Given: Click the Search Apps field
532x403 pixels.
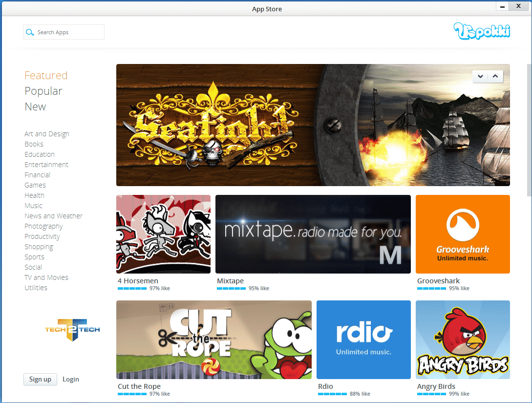Looking at the screenshot, I should [x=64, y=32].
